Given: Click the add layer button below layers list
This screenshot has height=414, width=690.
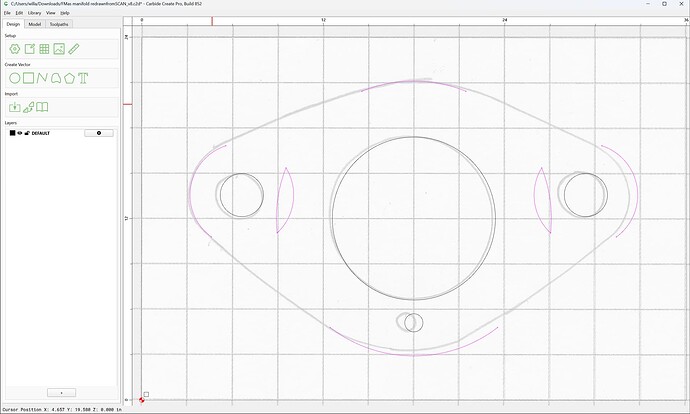Looking at the screenshot, I should 61,392.
